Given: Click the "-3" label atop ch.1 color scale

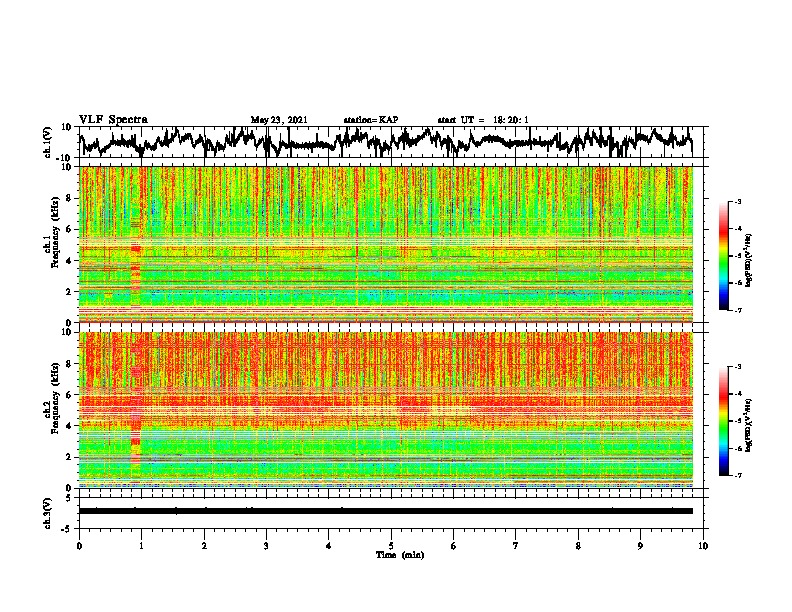Looking at the screenshot, I should [737, 202].
